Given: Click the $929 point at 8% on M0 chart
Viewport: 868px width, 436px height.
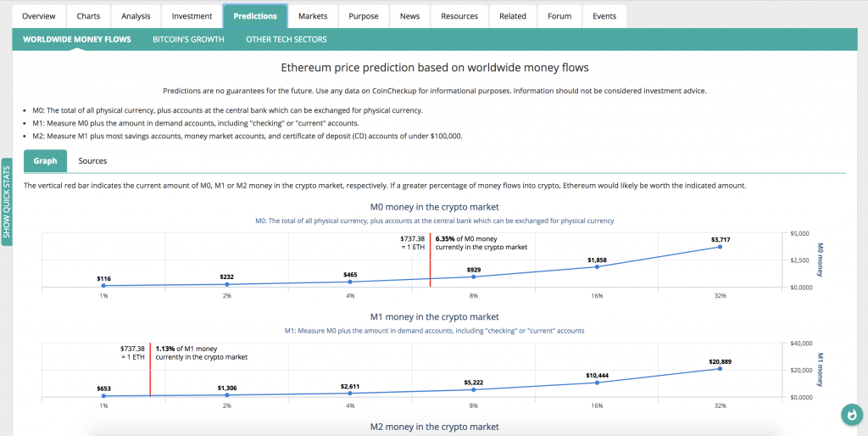Looking at the screenshot, I should coord(473,277).
